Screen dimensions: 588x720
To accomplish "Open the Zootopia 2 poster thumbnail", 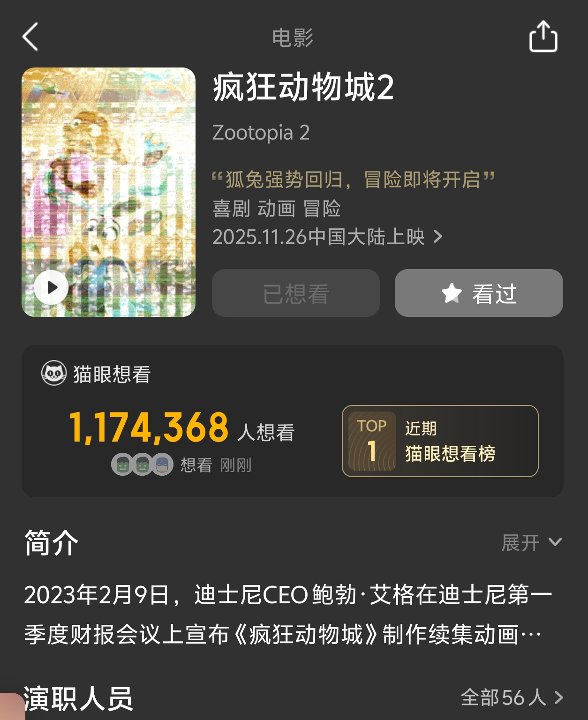I will point(108,192).
